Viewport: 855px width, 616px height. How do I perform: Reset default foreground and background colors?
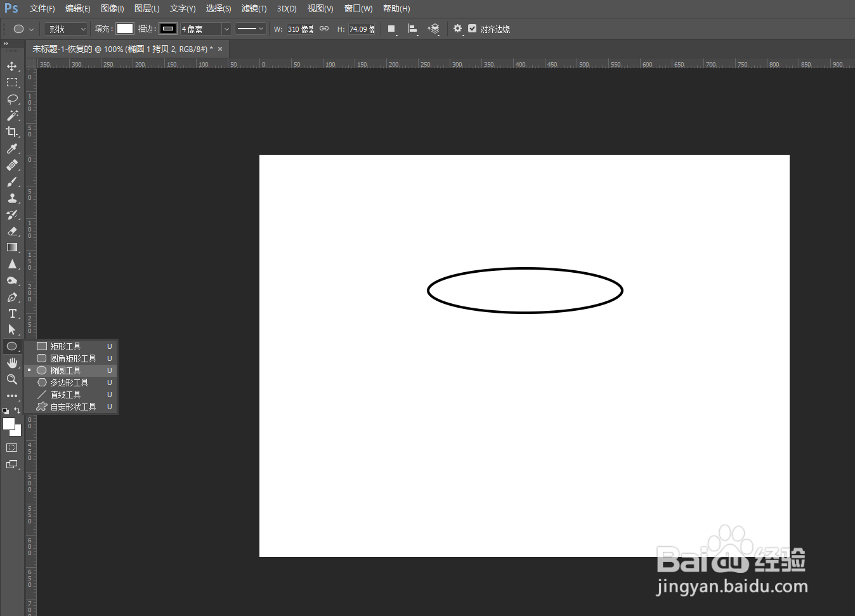6,410
